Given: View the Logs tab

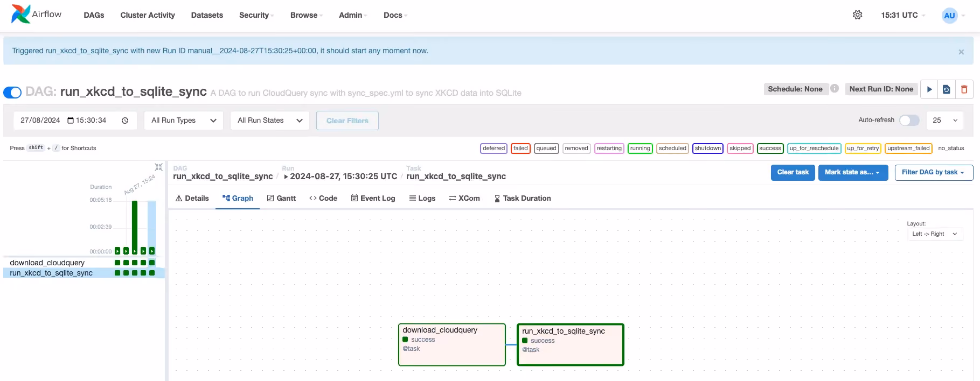Looking at the screenshot, I should [x=422, y=198].
